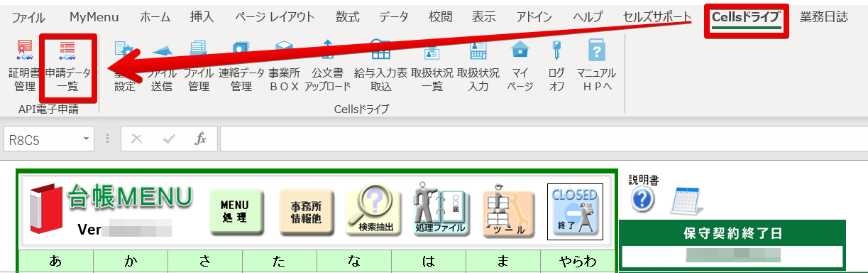This screenshot has width=868, height=273.
Task: Open 検索抽出 magnifier icon
Action: tap(373, 210)
